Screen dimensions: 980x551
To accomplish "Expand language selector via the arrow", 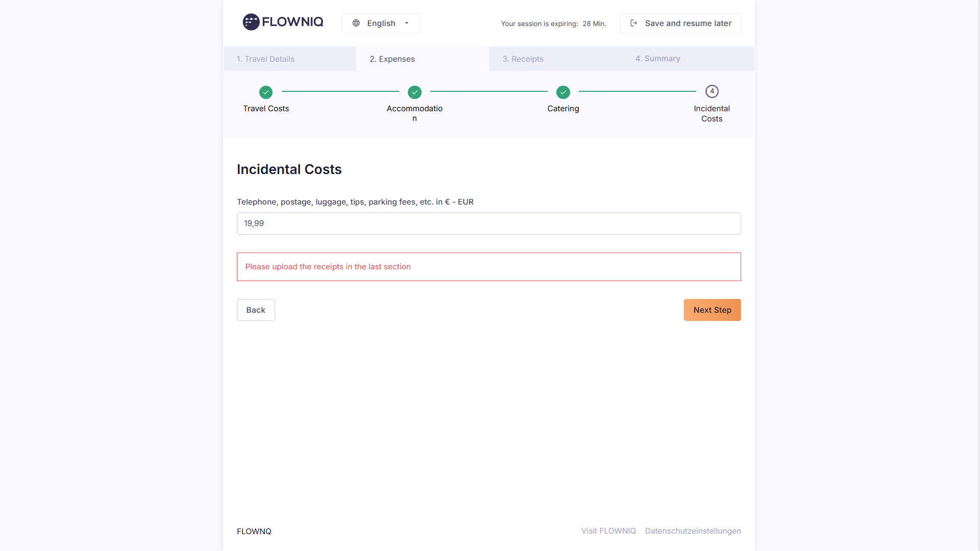I will [407, 23].
